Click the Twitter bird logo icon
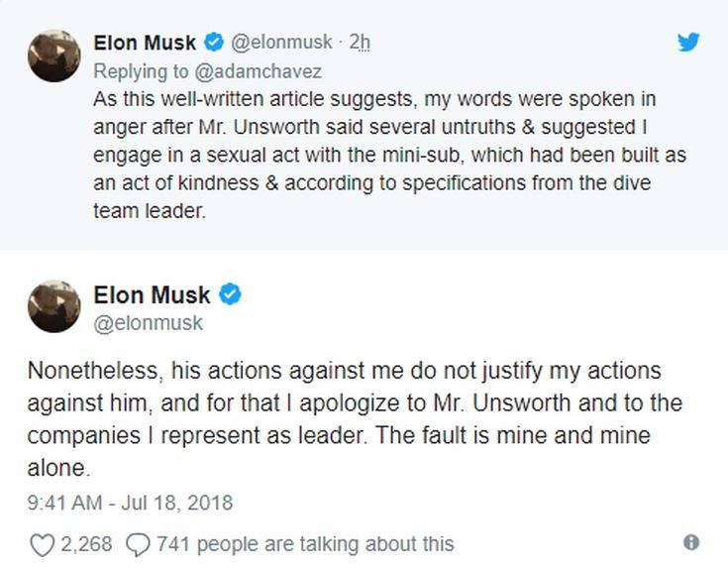This screenshot has height=570, width=728. click(x=688, y=42)
